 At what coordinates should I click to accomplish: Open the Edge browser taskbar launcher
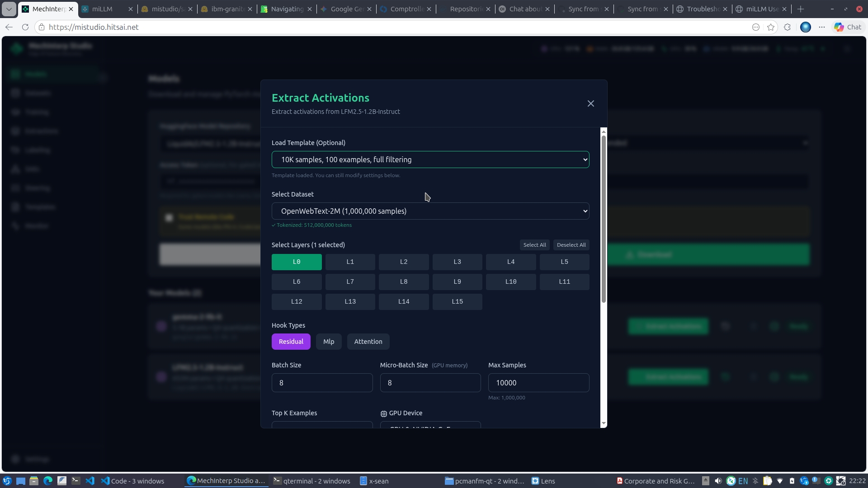click(x=48, y=481)
